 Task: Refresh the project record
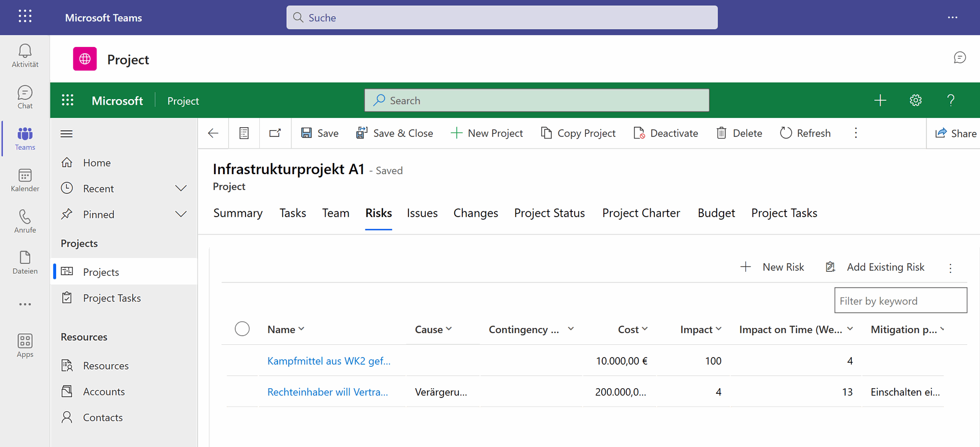(805, 133)
